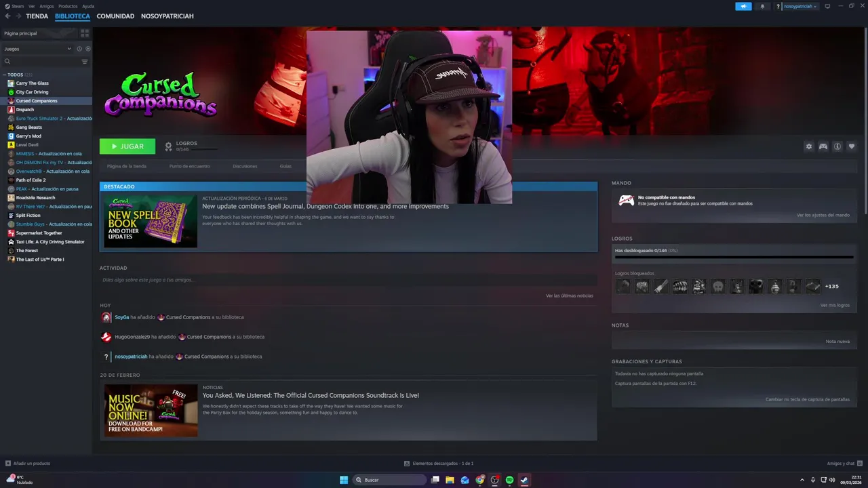Image resolution: width=868 pixels, height=488 pixels.
Task: Open the Ver menu
Action: [32, 6]
